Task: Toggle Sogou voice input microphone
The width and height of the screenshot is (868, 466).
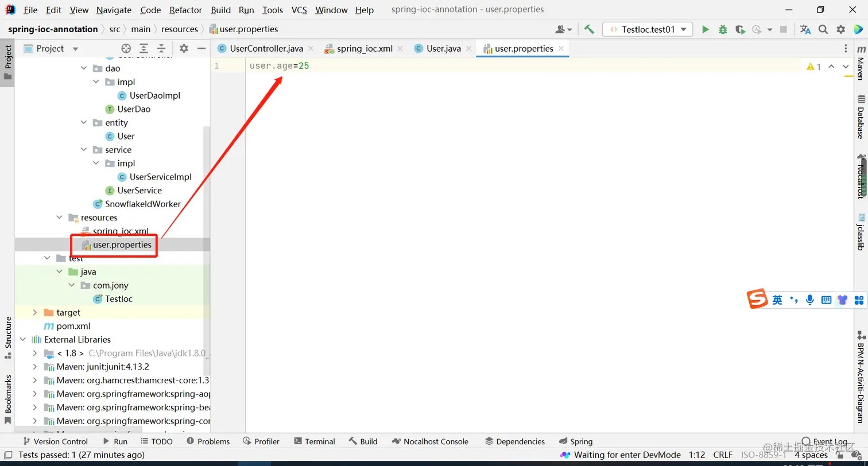Action: pyautogui.click(x=810, y=300)
